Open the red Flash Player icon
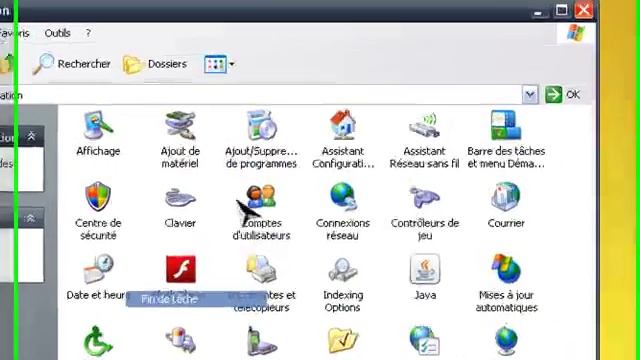This screenshot has height=360, width=640. point(181,269)
